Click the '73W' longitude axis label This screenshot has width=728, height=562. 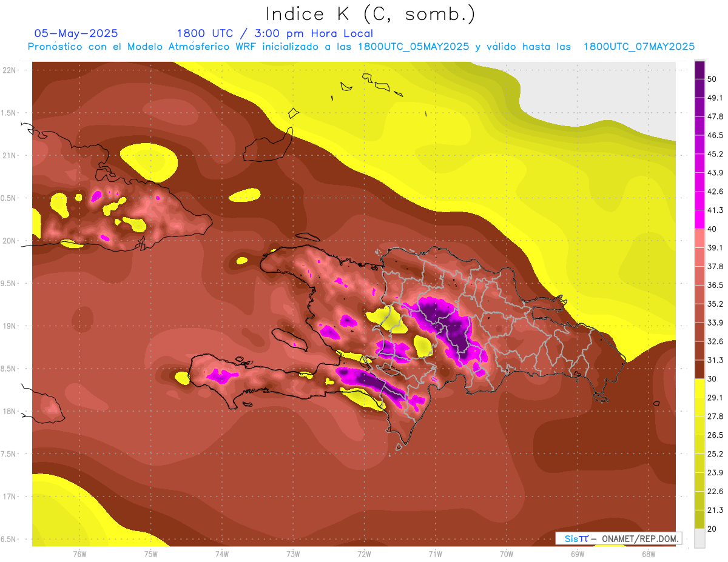293,554
